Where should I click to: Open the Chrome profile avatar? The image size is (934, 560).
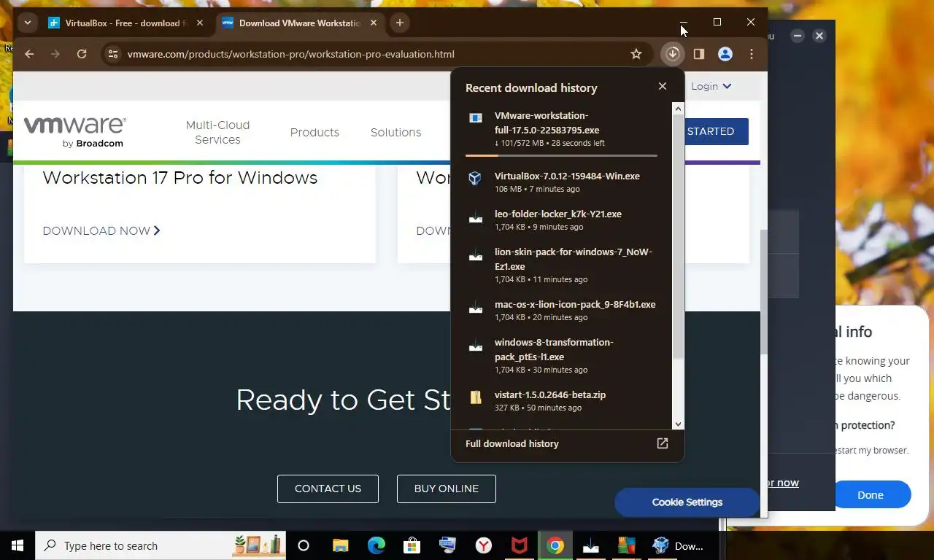point(725,54)
